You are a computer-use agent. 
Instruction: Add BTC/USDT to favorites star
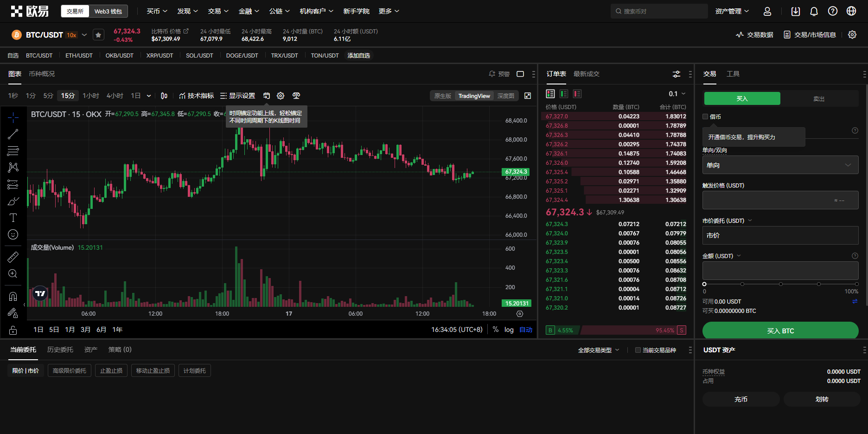(98, 35)
